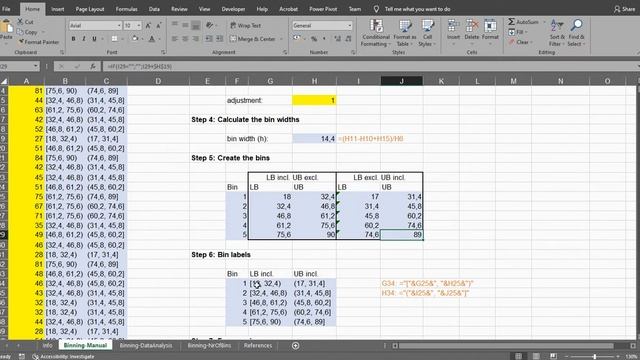Click AutoSum

click(524, 22)
